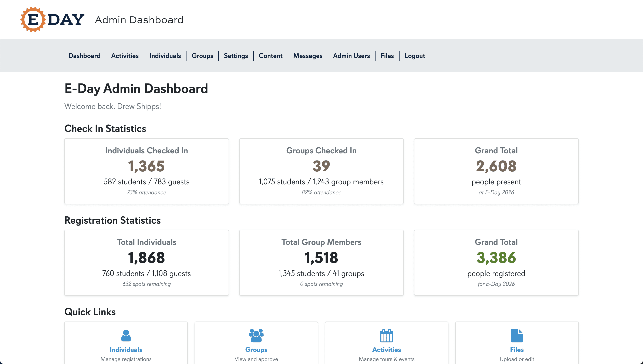
Task: Go to Activities in navigation bar
Action: point(125,56)
